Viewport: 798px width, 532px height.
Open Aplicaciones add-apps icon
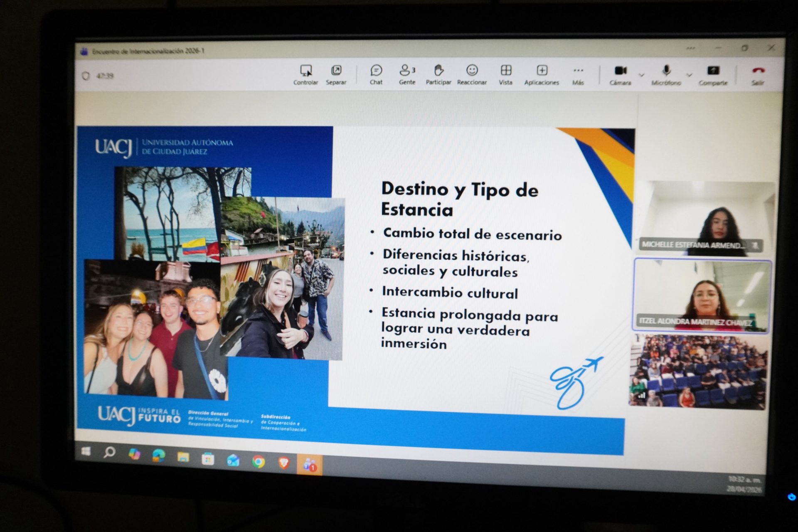(542, 74)
